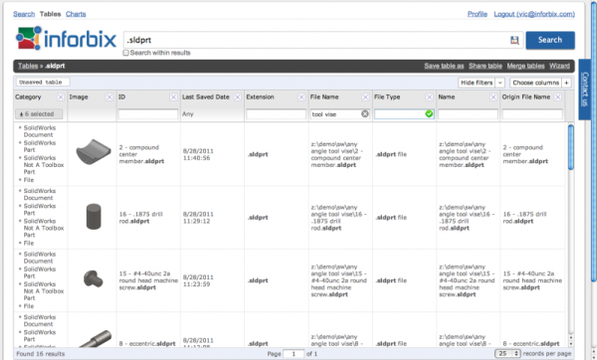Open the Charts tab
597x360 pixels.
point(76,14)
